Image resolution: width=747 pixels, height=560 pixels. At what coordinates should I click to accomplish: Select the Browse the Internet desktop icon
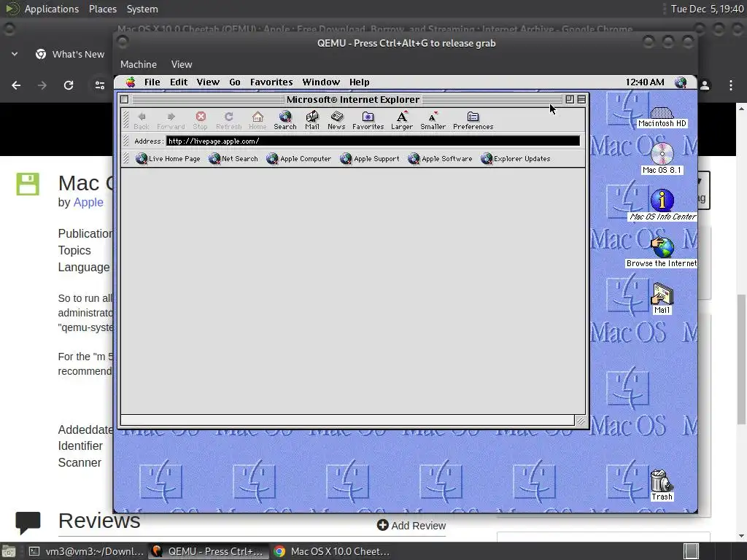(x=662, y=252)
